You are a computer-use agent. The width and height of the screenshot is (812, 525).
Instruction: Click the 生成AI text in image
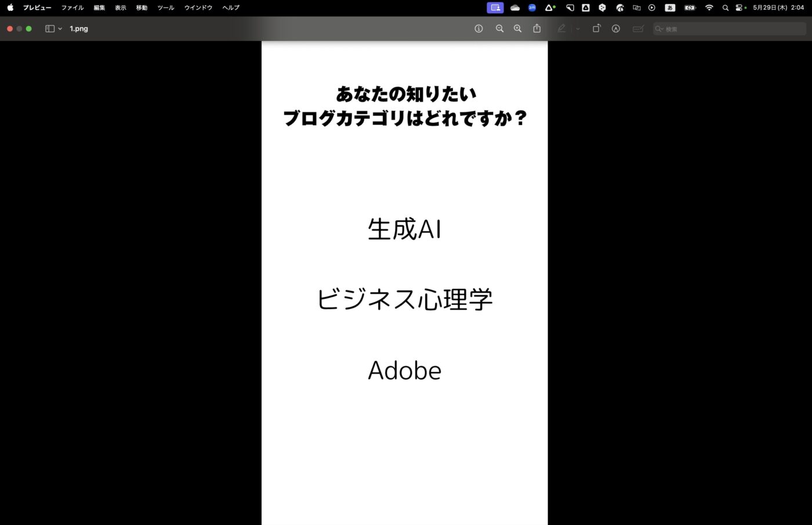pyautogui.click(x=405, y=229)
